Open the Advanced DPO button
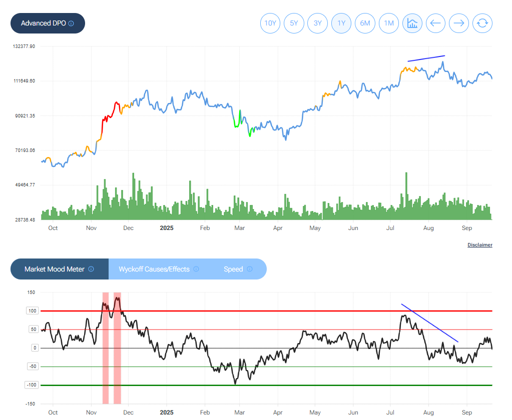Viewport: 512px width, 420px height. click(x=48, y=23)
